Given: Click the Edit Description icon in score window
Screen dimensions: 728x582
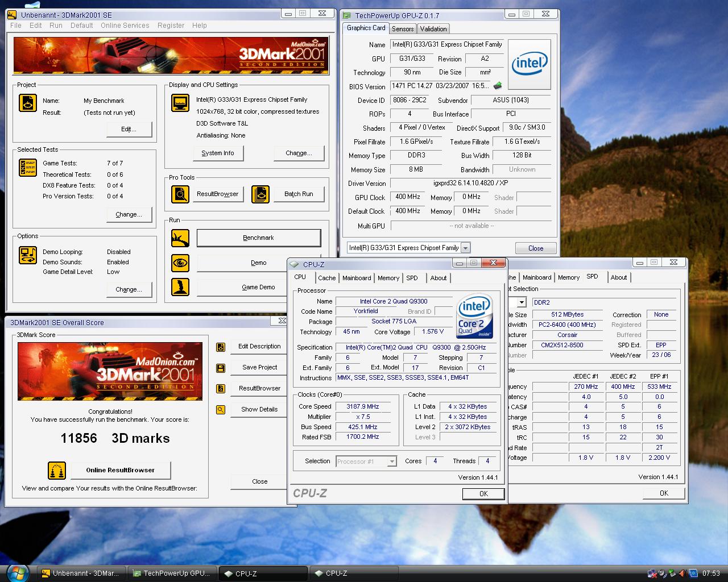Looking at the screenshot, I should point(221,347).
